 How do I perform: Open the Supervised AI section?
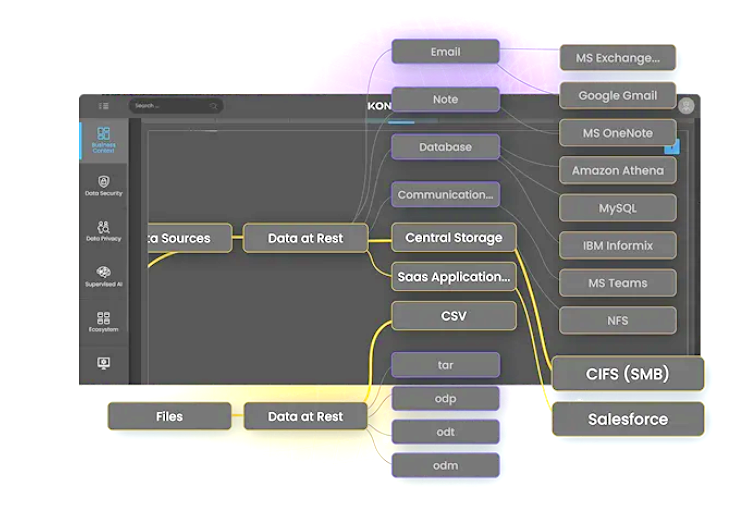click(104, 277)
